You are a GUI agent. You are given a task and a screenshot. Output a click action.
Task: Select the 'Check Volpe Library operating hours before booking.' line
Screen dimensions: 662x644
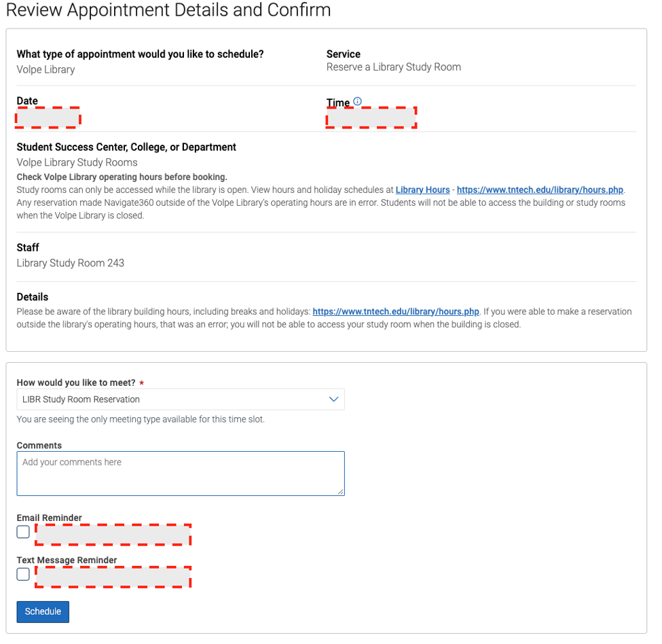pyautogui.click(x=122, y=177)
